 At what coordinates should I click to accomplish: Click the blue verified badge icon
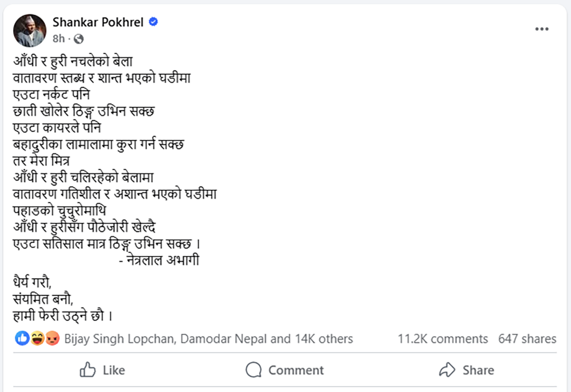click(x=153, y=22)
